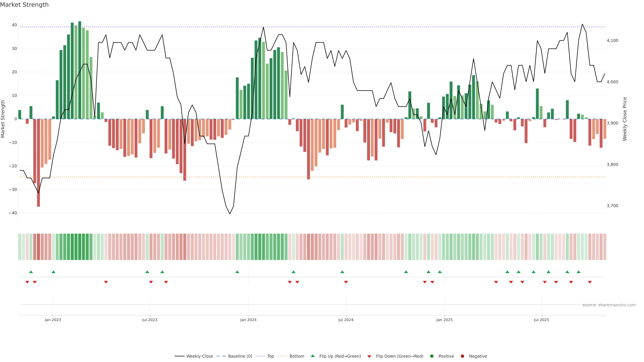
Task: Click the Jan 2024 x-axis label
Action: coord(248,320)
